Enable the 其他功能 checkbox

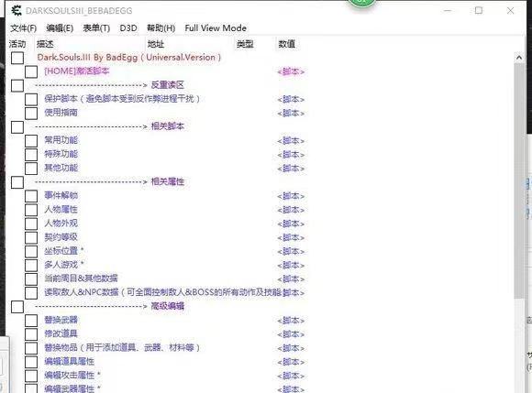[31, 169]
